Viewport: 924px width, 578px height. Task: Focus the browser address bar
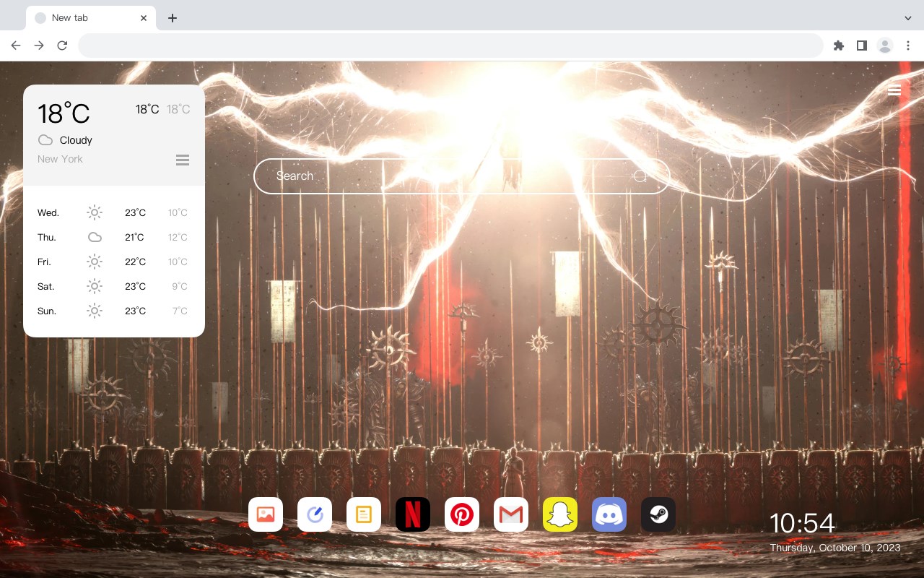tap(450, 46)
